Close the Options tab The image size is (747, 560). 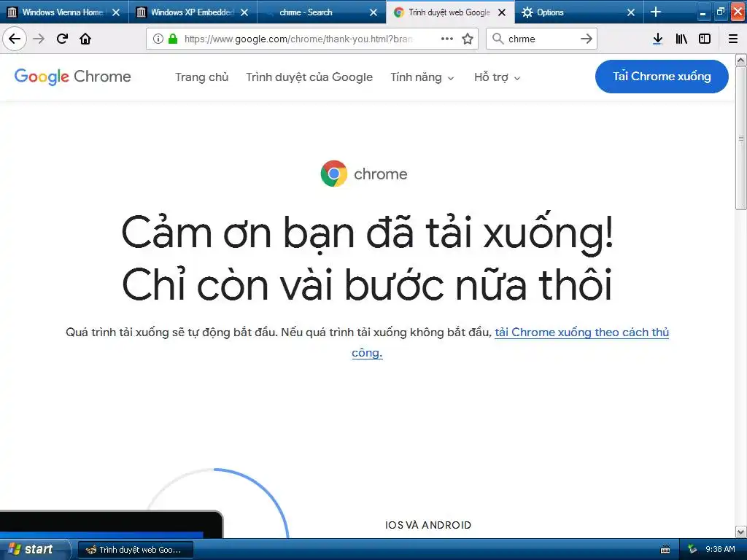point(631,12)
